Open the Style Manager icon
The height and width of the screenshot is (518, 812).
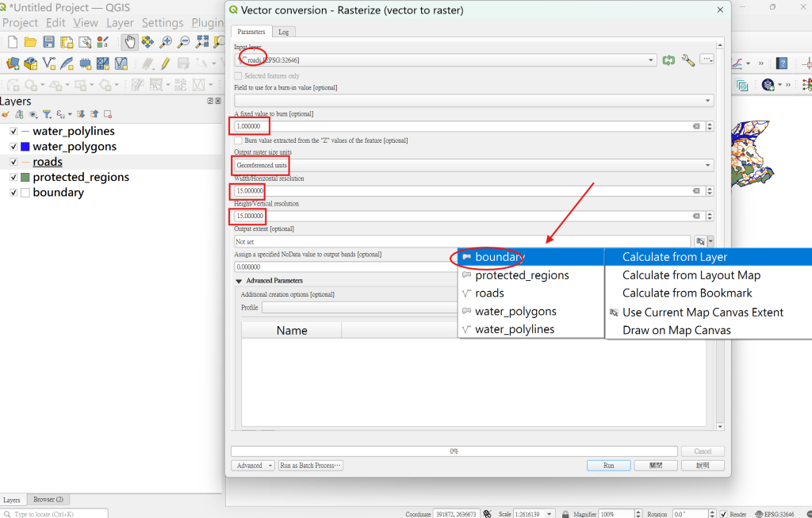(x=103, y=42)
